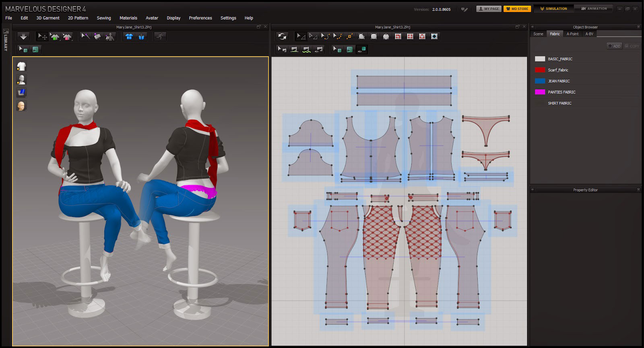The image size is (644, 348).
Task: Toggle the avatar face head display icon
Action: click(21, 106)
